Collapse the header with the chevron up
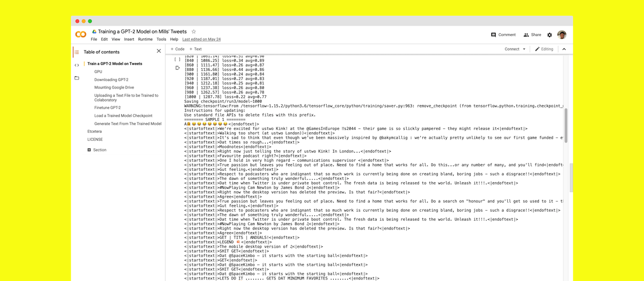 [x=563, y=49]
